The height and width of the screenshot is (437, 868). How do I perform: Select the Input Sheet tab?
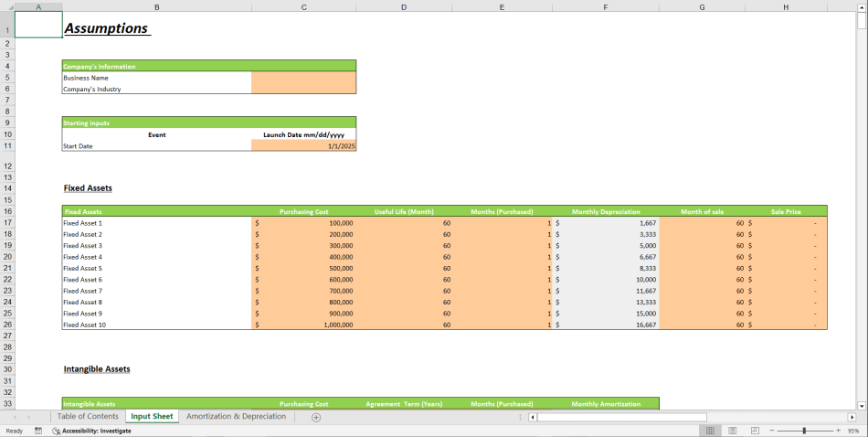coord(152,417)
